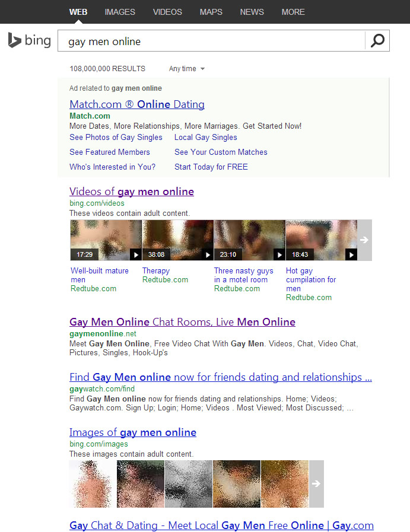Click fourth image result thumbnail
The width and height of the screenshot is (410, 532).
(237, 484)
